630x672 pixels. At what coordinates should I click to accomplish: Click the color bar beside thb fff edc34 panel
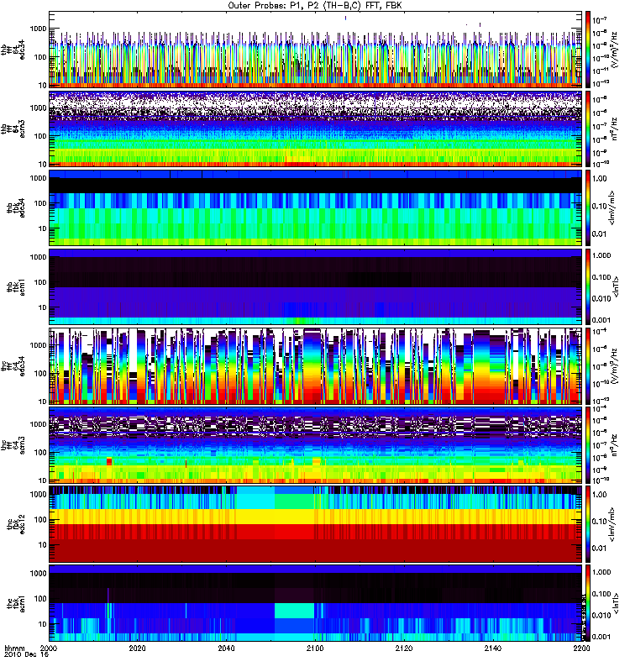click(x=588, y=50)
